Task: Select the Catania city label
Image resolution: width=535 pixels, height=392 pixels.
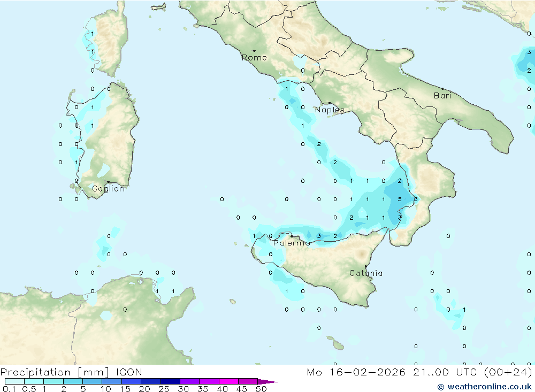Action: (x=366, y=273)
